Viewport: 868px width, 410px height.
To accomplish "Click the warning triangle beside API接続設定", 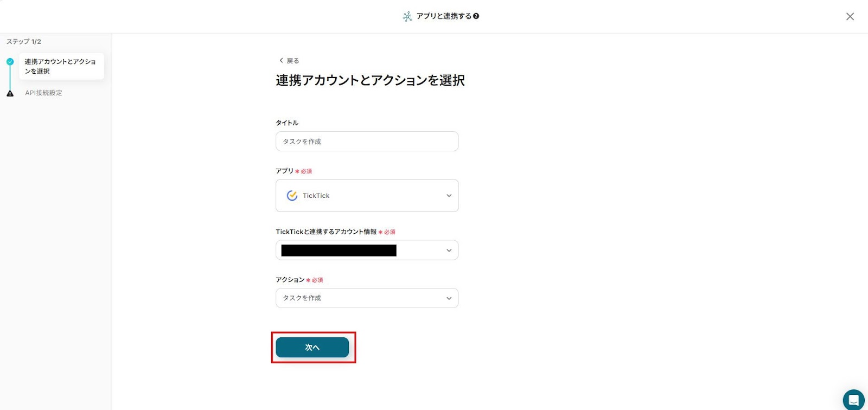I will click(10, 93).
